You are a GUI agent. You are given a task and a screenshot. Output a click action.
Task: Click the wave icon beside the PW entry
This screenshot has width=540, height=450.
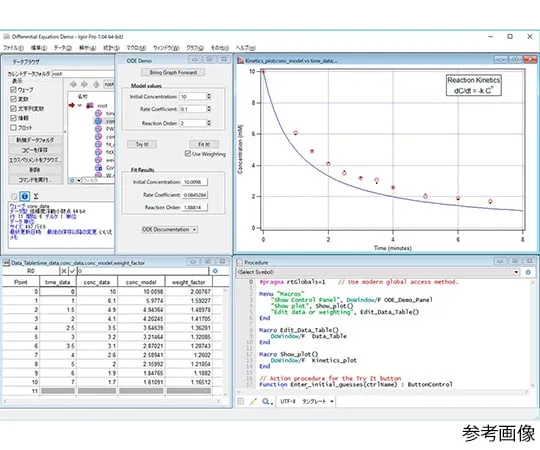point(98,129)
